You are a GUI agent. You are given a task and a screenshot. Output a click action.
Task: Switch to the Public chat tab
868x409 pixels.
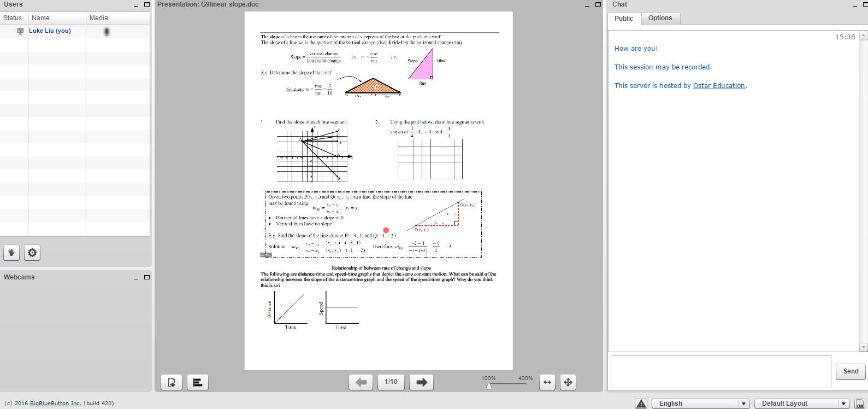[624, 18]
